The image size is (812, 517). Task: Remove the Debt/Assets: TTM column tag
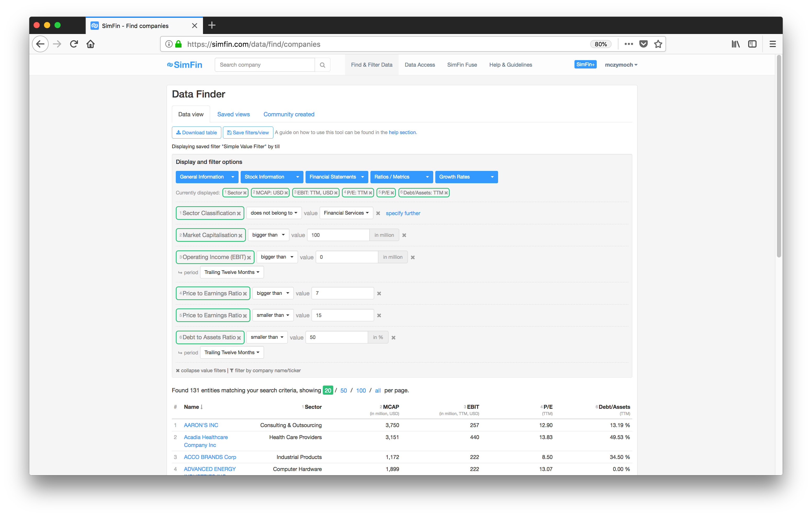coord(446,193)
